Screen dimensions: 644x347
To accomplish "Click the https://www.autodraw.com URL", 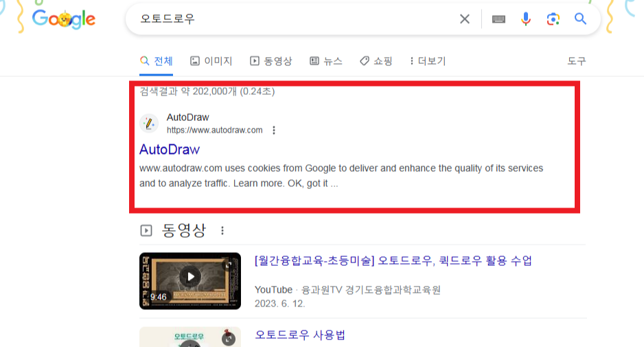I will [214, 131].
